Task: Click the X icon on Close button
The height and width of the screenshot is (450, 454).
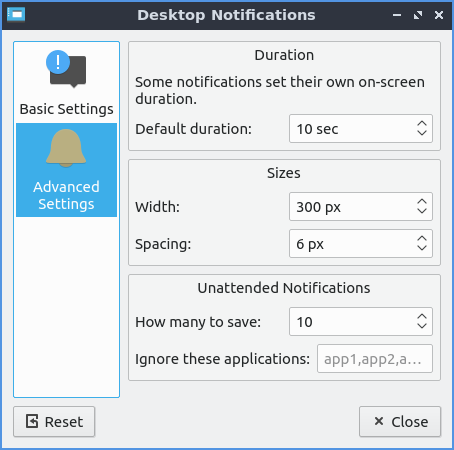Action: (x=379, y=421)
